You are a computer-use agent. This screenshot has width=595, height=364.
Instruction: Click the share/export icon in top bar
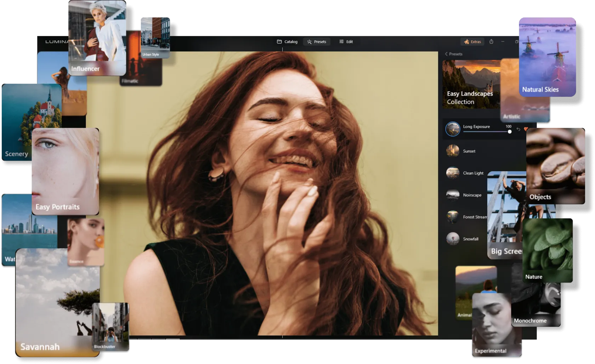[x=491, y=41]
